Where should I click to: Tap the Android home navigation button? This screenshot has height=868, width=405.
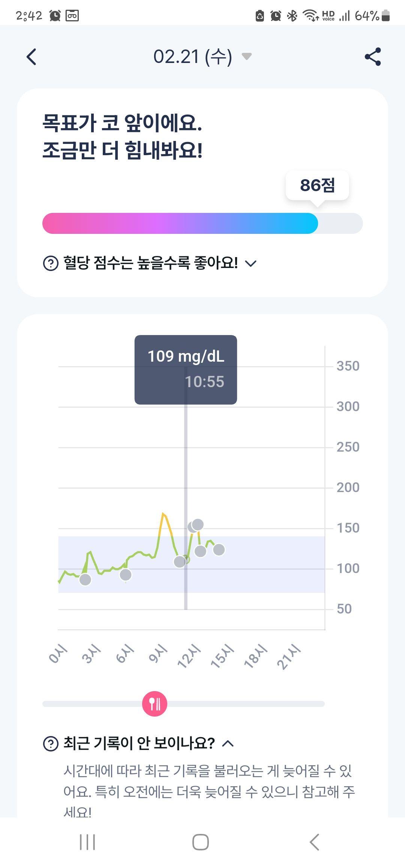pyautogui.click(x=201, y=842)
